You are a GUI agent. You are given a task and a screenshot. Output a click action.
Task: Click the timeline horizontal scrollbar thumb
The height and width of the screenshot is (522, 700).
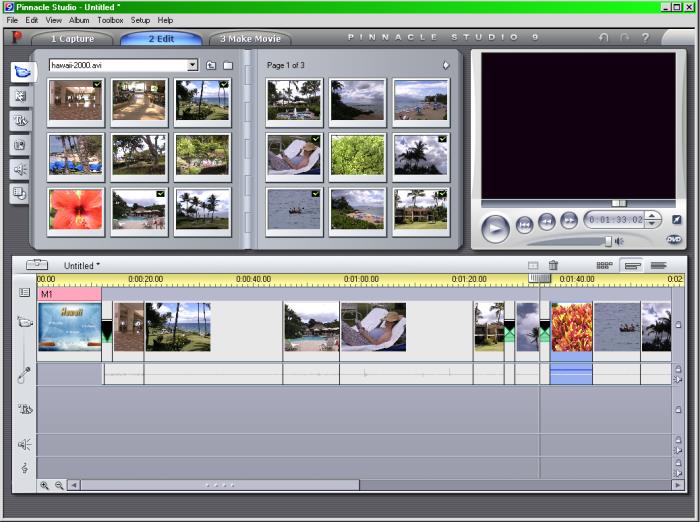(220, 485)
